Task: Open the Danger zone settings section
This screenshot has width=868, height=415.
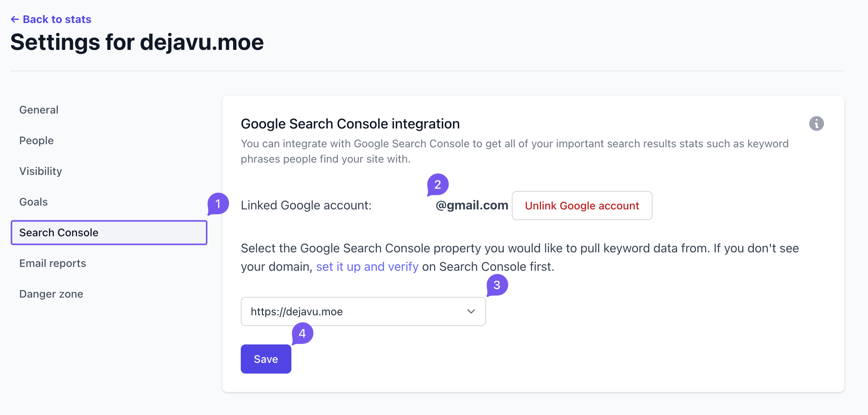Action: pos(51,294)
